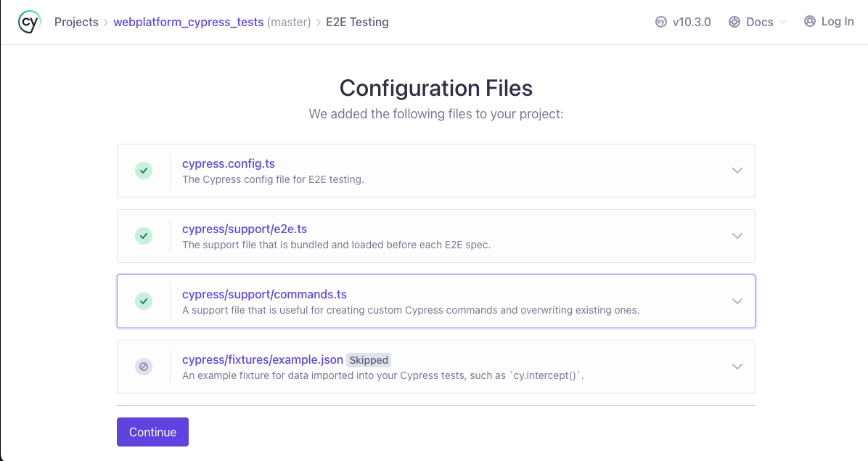Open the Projects breadcrumb
This screenshot has height=461, width=868.
click(76, 22)
